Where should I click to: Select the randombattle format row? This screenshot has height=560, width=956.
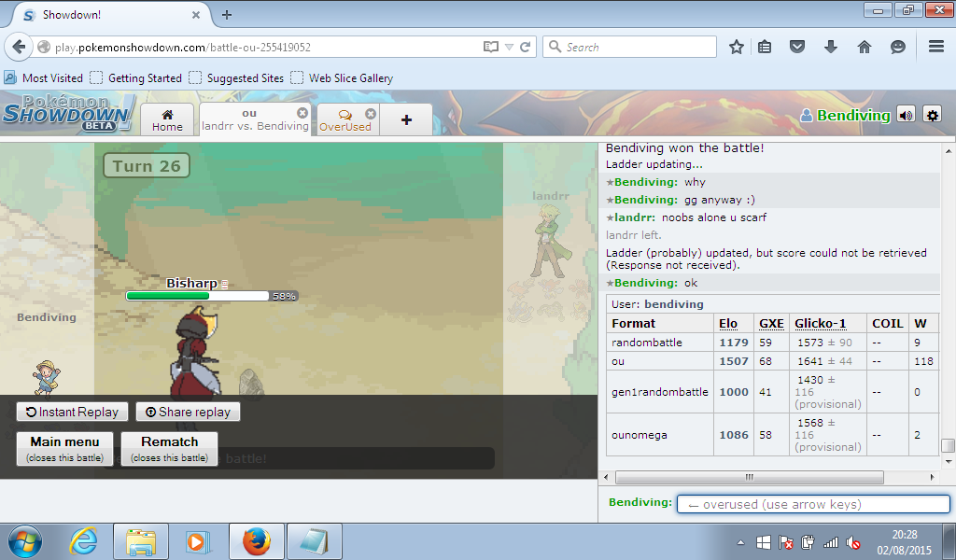(772, 343)
